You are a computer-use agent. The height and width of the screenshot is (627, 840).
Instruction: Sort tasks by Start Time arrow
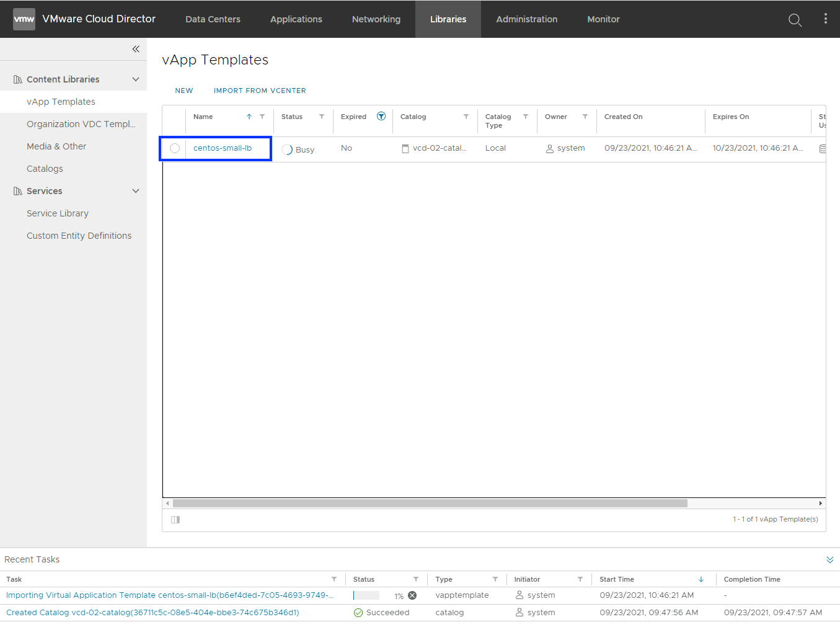701,579
